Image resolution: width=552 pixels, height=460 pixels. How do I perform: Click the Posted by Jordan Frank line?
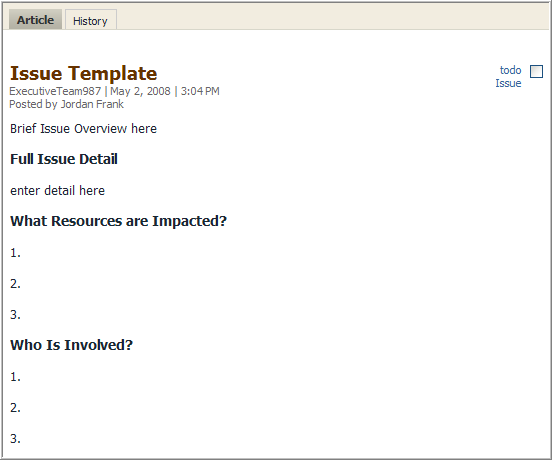[x=67, y=104]
